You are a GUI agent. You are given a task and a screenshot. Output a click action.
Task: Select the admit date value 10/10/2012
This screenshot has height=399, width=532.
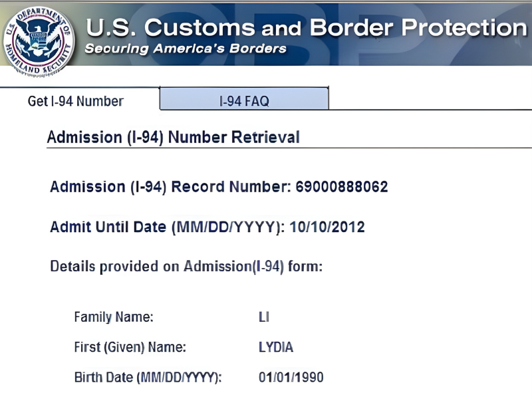(327, 227)
